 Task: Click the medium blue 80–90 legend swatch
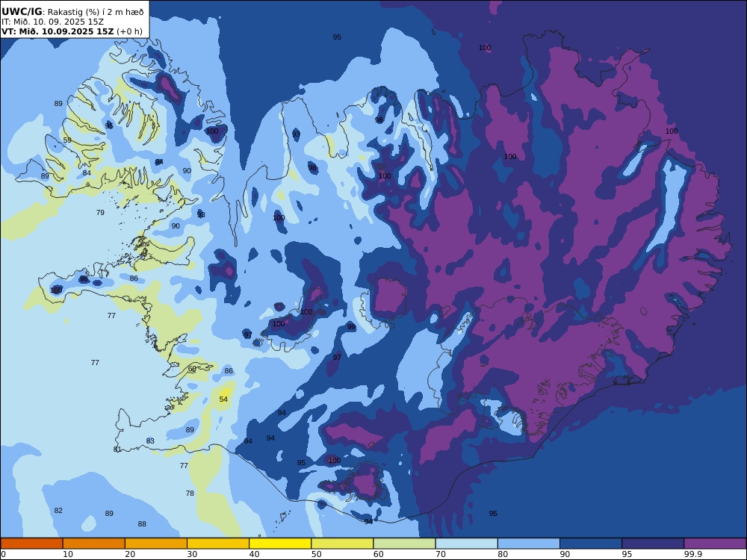pyautogui.click(x=529, y=544)
